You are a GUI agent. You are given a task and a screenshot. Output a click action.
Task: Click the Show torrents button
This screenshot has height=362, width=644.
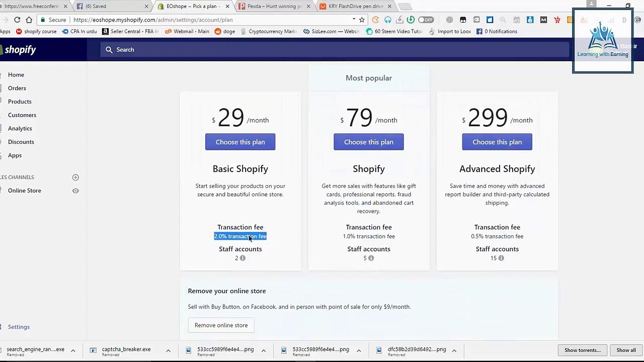tap(582, 350)
